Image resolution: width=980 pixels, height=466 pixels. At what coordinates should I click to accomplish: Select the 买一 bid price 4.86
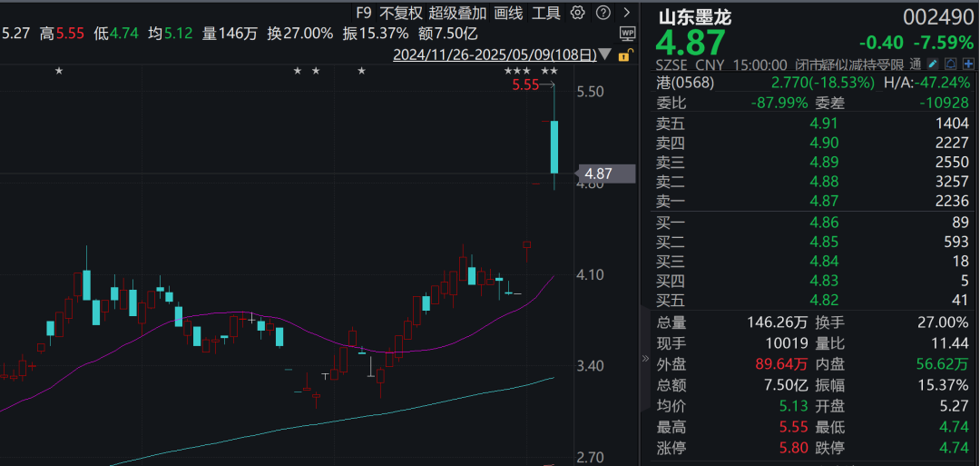coord(823,222)
